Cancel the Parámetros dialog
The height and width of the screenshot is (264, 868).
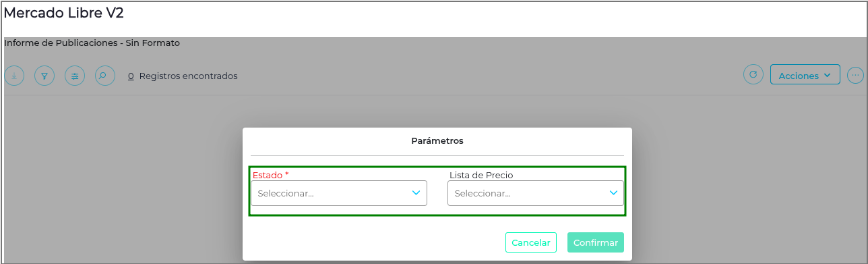click(531, 242)
